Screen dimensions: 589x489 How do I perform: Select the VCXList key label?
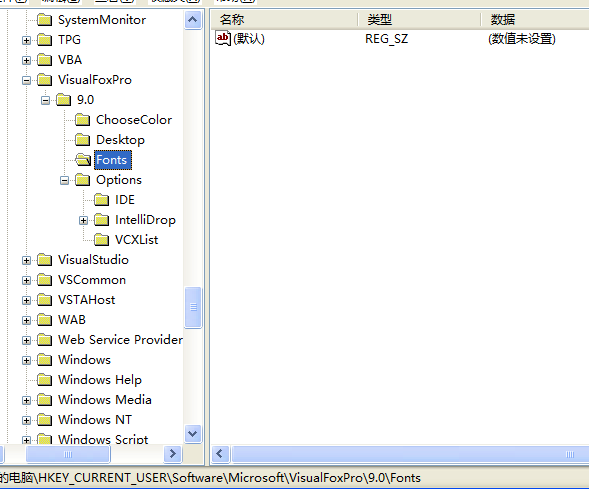[x=136, y=240]
